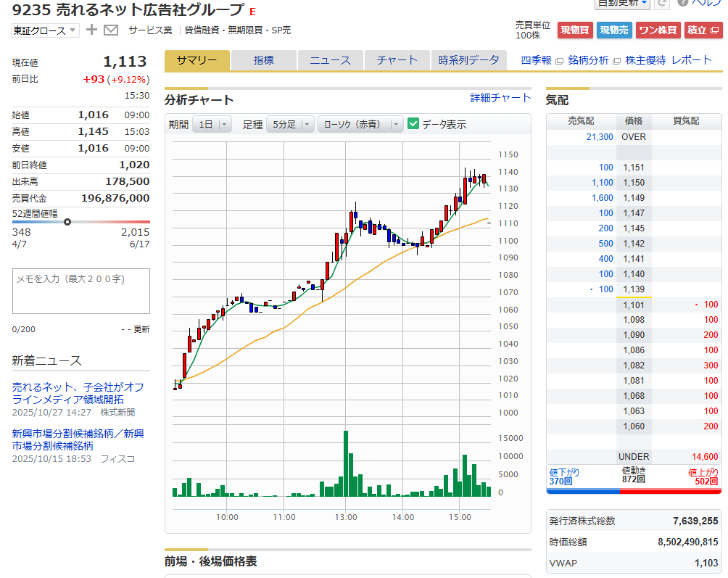
Task: Click the 現物買 button
Action: [x=575, y=30]
